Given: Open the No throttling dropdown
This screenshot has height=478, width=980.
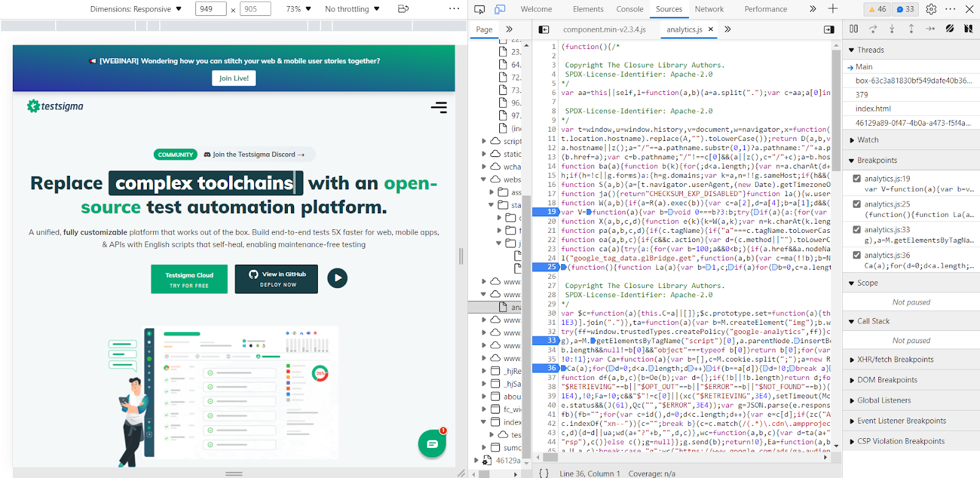Looking at the screenshot, I should tap(352, 9).
